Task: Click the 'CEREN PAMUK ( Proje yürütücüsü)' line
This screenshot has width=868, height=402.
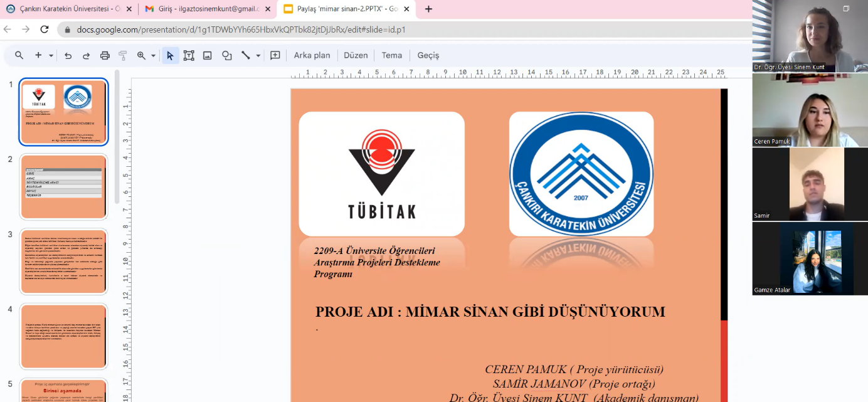Action: click(x=574, y=369)
